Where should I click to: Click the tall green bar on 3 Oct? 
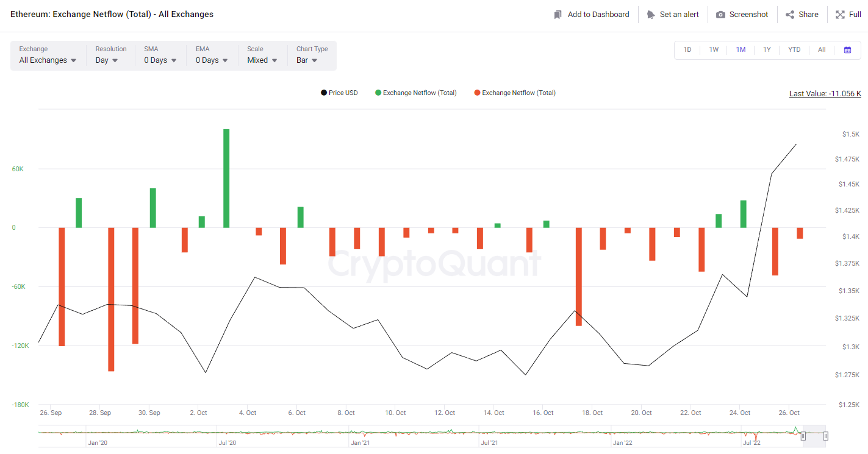click(226, 179)
